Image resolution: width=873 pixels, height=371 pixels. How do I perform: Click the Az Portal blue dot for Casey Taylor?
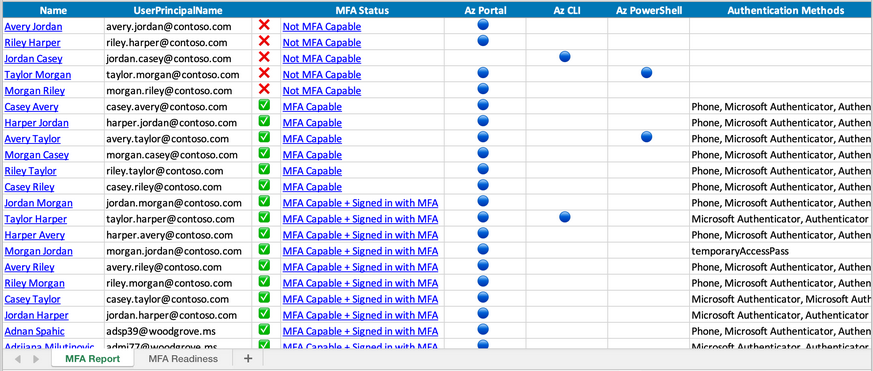coord(483,297)
